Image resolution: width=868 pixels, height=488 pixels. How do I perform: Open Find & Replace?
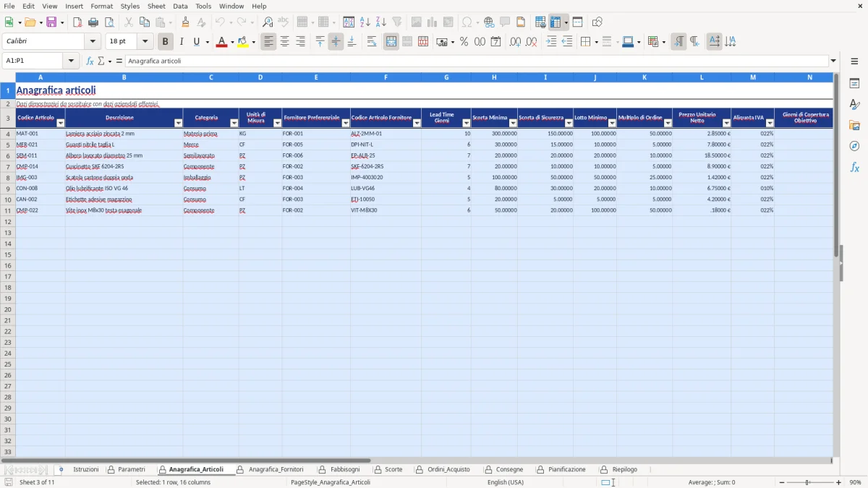pyautogui.click(x=268, y=22)
